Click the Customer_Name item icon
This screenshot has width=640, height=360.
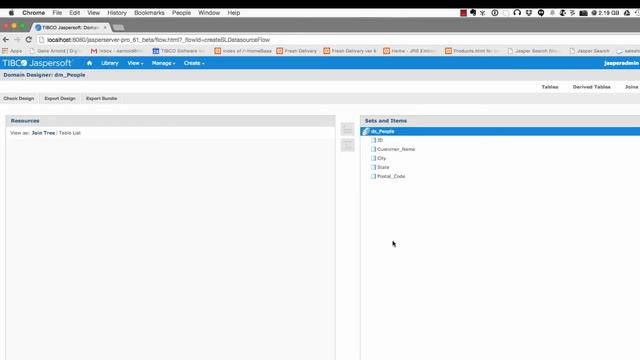click(x=373, y=149)
